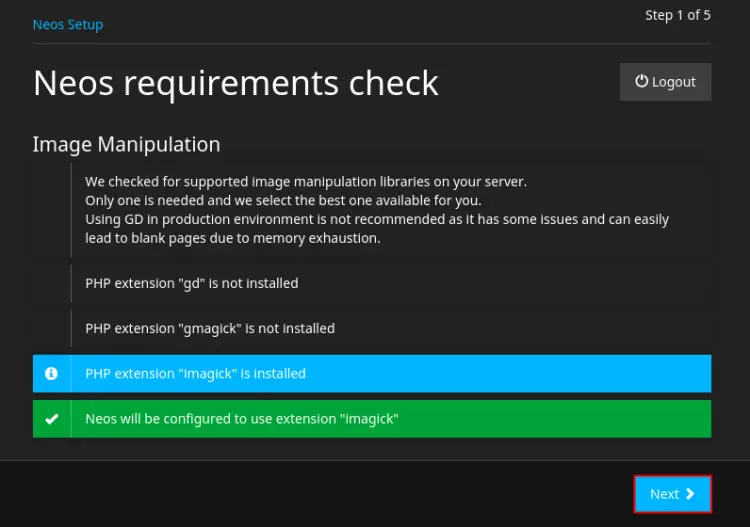
Task: Click the 'gd' is not installed message
Action: (192, 283)
